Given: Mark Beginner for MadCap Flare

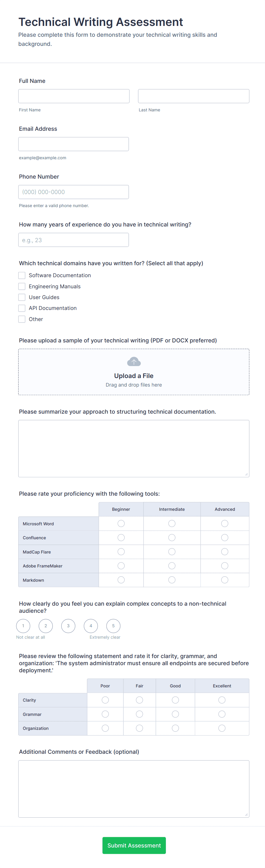Looking at the screenshot, I should click(x=121, y=552).
